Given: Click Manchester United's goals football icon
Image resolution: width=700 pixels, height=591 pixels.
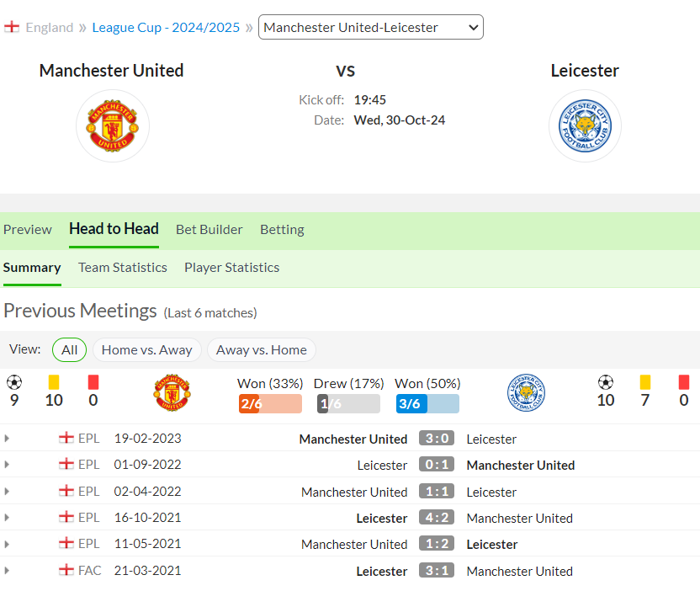Looking at the screenshot, I should tap(14, 382).
